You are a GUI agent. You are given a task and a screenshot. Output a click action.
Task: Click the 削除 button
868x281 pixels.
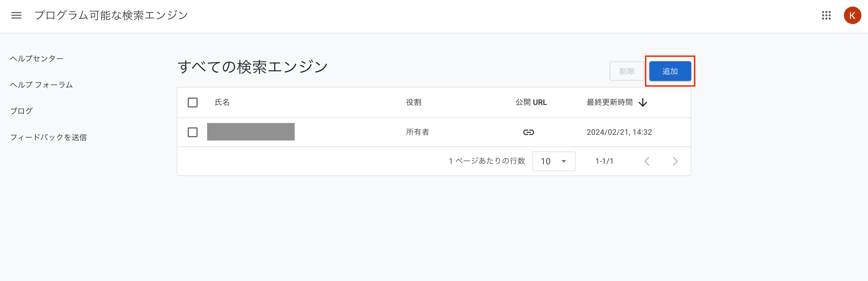(626, 71)
